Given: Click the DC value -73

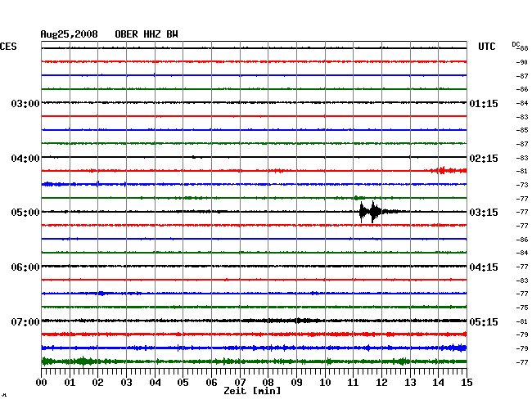Looking at the screenshot, I should [x=522, y=185].
